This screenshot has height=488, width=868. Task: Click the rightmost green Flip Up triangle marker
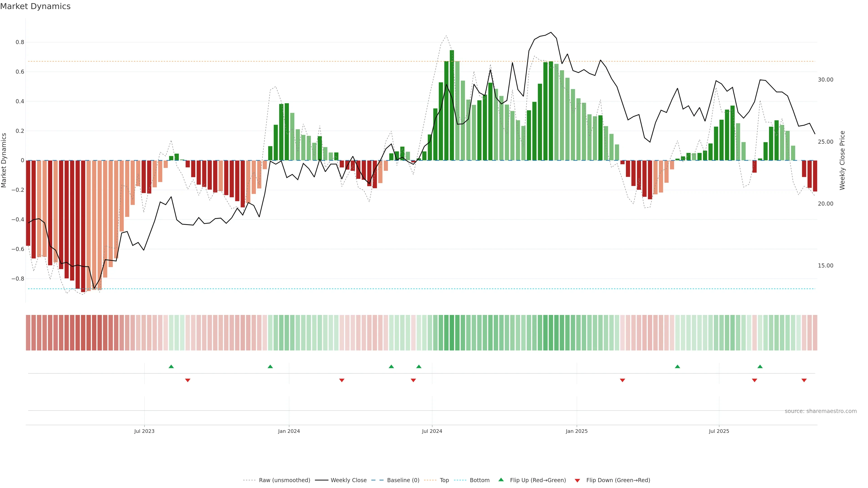click(x=760, y=366)
